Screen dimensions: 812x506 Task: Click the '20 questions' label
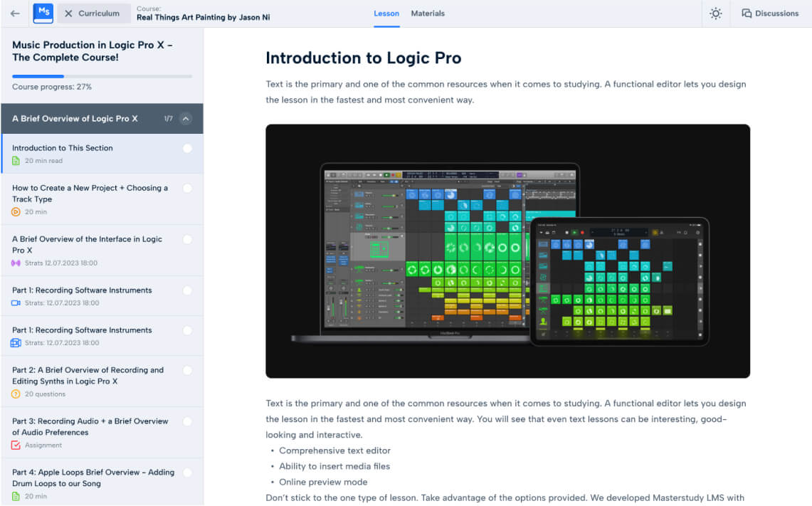(45, 394)
